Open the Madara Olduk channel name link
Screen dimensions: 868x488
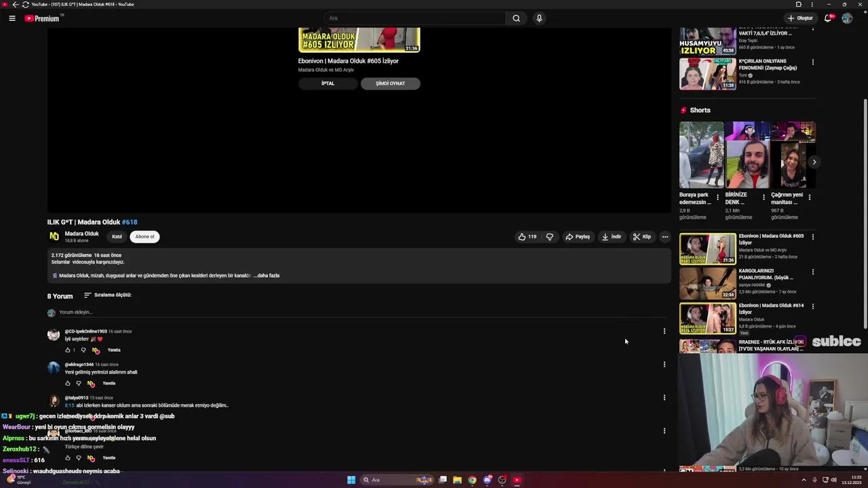click(81, 234)
